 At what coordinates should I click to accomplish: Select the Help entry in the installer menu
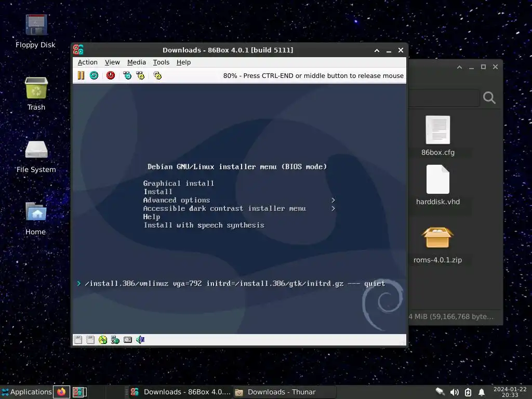coord(151,217)
